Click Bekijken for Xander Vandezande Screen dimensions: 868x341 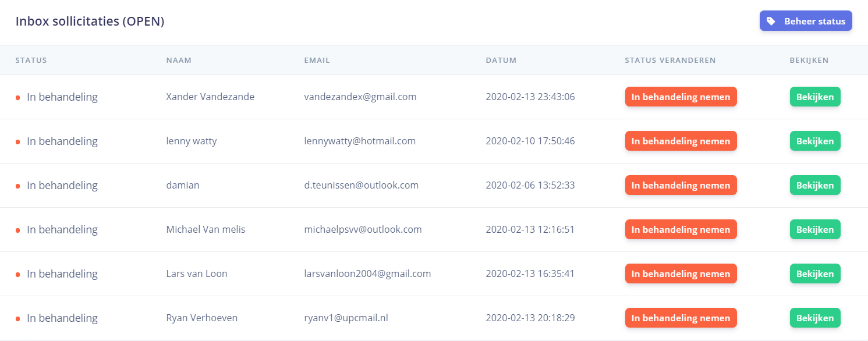815,97
